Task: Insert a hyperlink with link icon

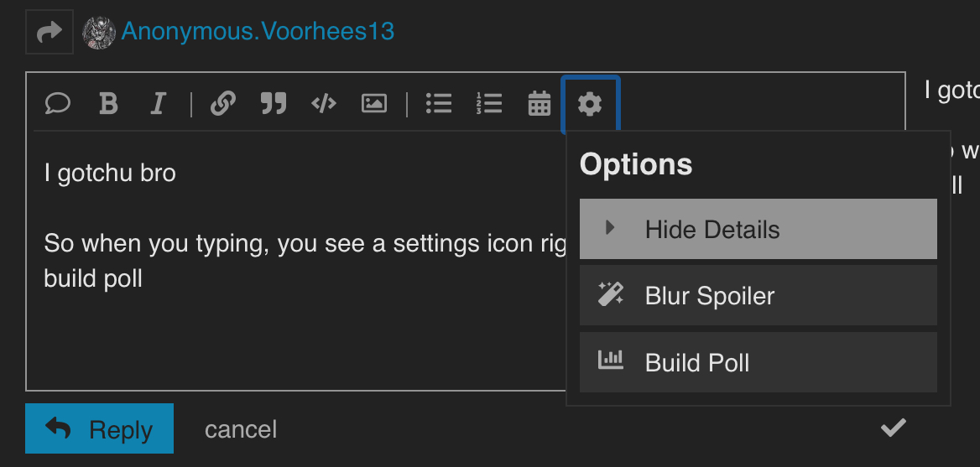Action: [x=223, y=104]
